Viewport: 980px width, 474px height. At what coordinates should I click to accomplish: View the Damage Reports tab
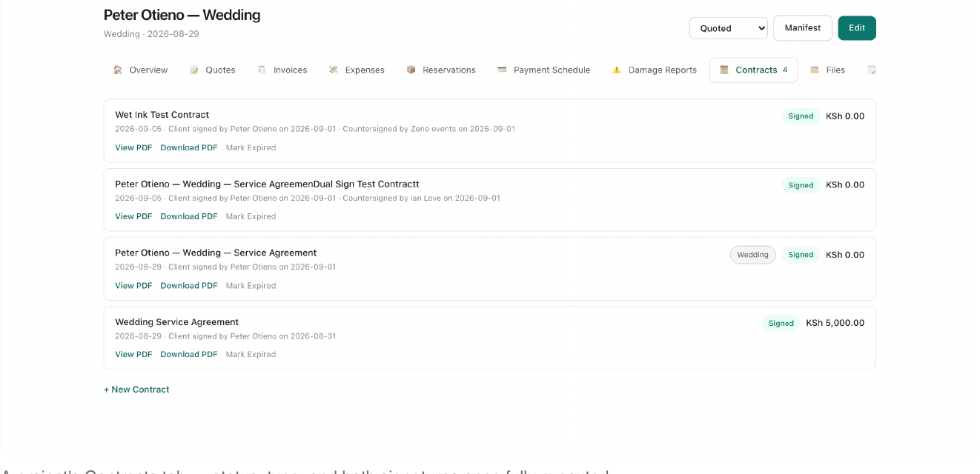tap(655, 70)
